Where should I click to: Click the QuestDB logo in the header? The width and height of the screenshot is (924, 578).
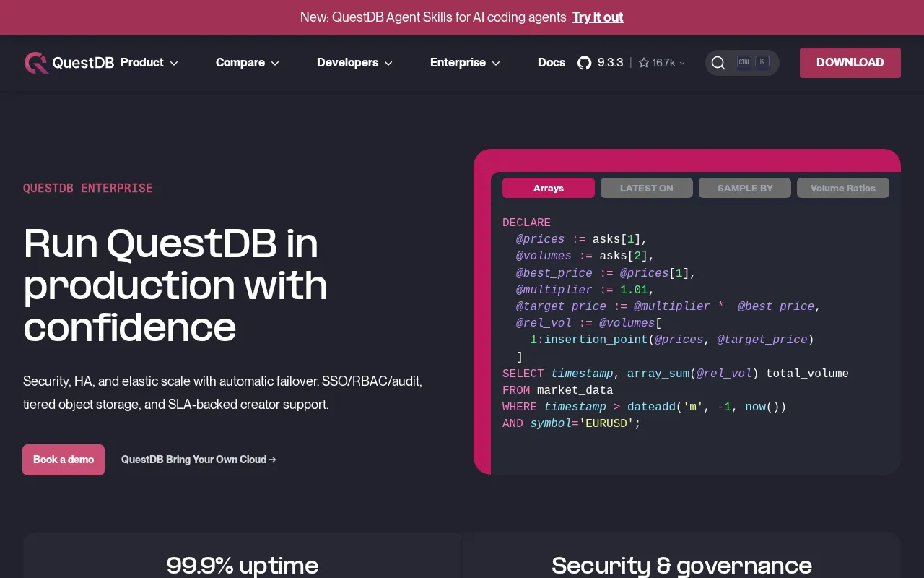click(69, 63)
